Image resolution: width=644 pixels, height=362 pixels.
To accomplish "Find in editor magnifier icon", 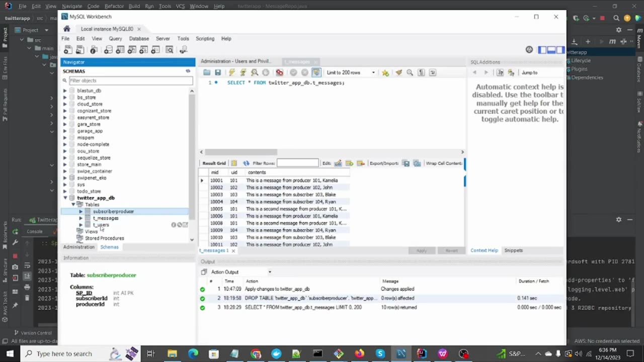I will pos(410,72).
